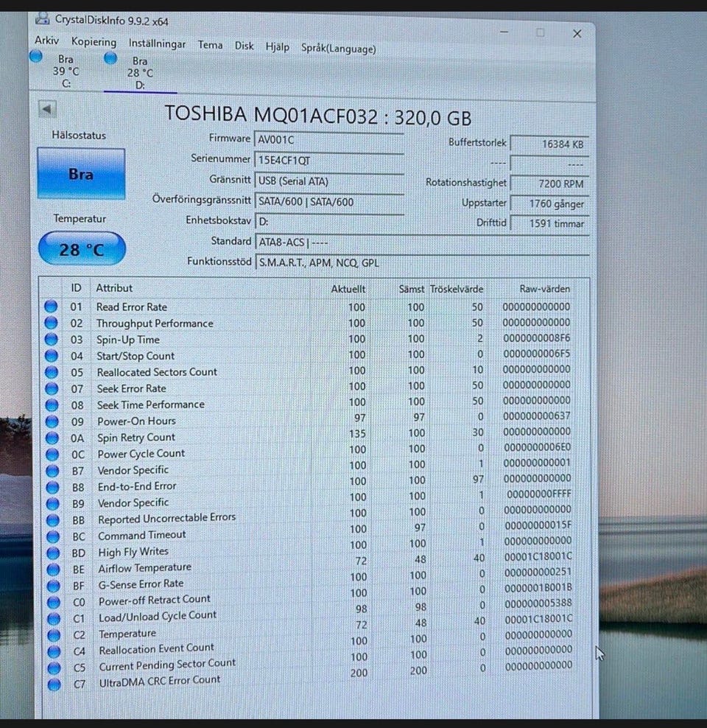Viewport: 707px width, 728px height.
Task: Click the Aktuellt column header
Action: pyautogui.click(x=348, y=289)
